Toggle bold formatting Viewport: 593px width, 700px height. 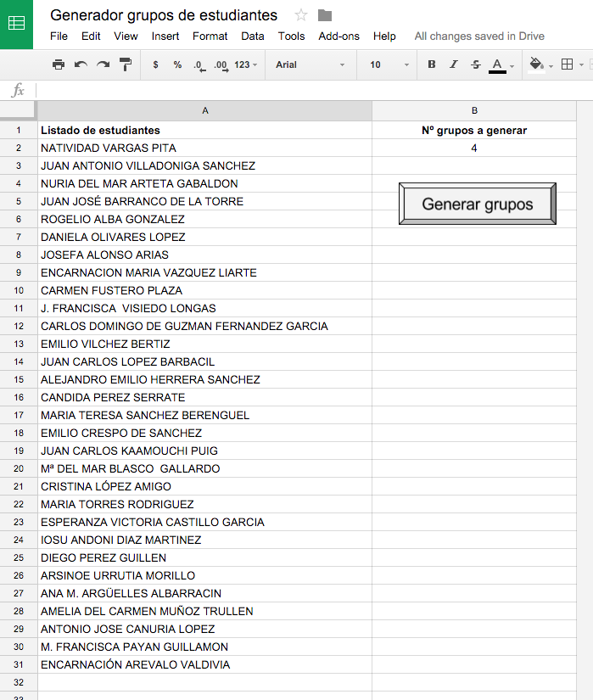(x=432, y=64)
